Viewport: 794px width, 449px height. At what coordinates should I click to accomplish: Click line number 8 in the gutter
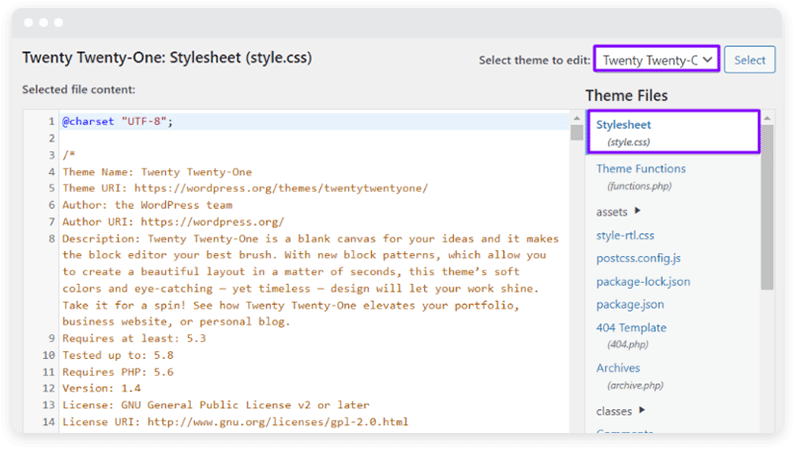(51, 238)
